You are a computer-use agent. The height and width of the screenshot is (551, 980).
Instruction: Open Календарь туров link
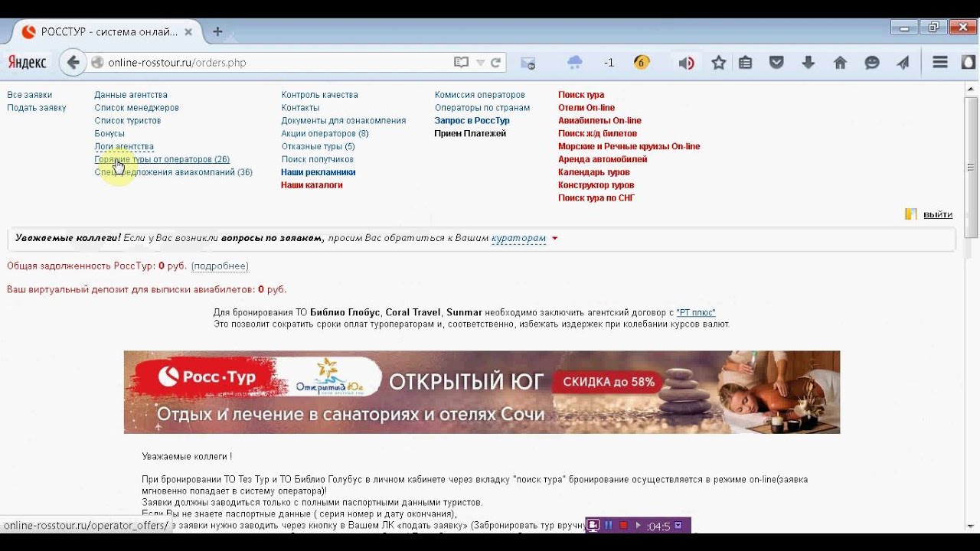pos(594,172)
